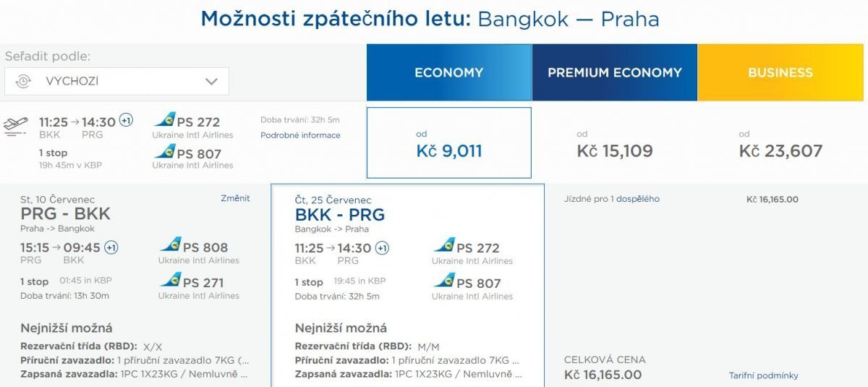Click the +1 day badge in the BKK - PRG card

382,248
